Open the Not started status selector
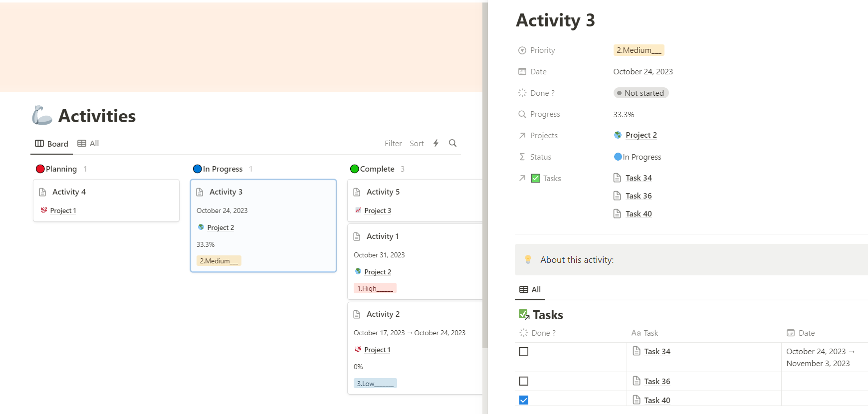 click(641, 93)
